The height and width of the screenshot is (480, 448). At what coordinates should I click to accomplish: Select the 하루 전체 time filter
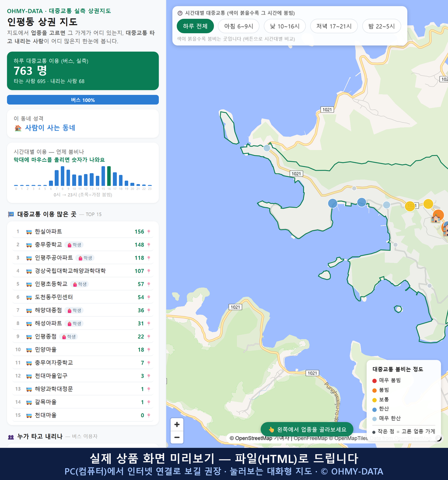point(195,26)
